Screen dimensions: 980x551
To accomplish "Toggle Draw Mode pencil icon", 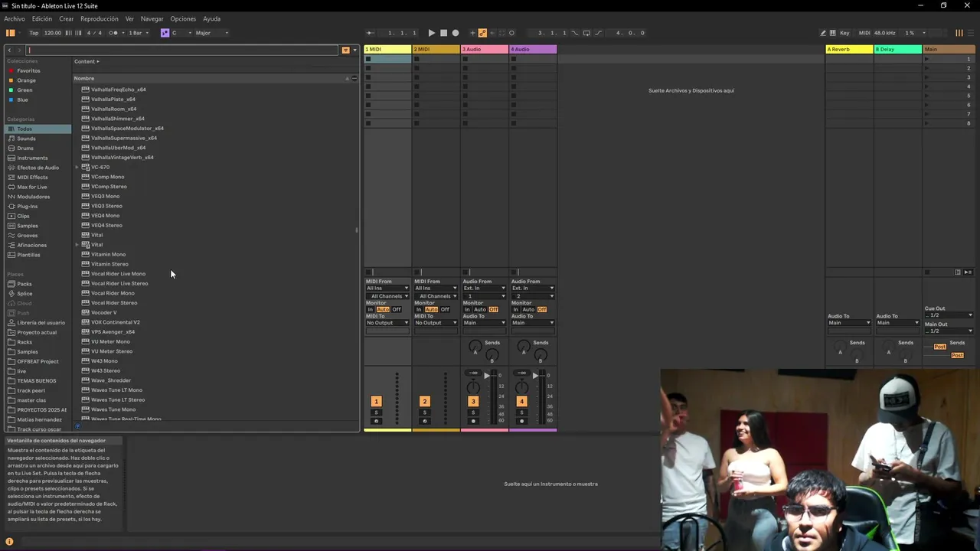I will [x=823, y=33].
